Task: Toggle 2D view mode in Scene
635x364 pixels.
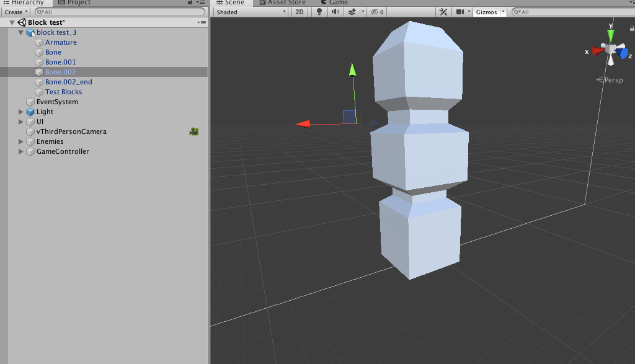Action: 300,12
